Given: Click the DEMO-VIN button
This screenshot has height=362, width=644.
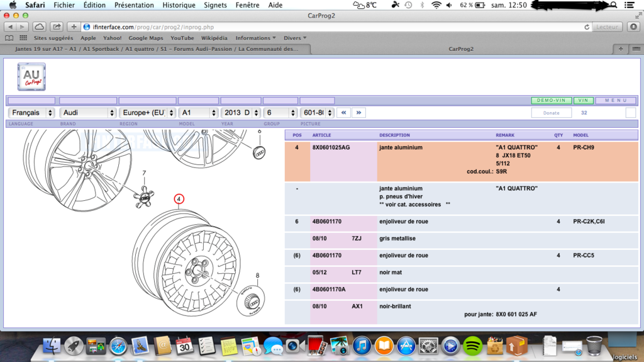Looking at the screenshot, I should click(551, 101).
